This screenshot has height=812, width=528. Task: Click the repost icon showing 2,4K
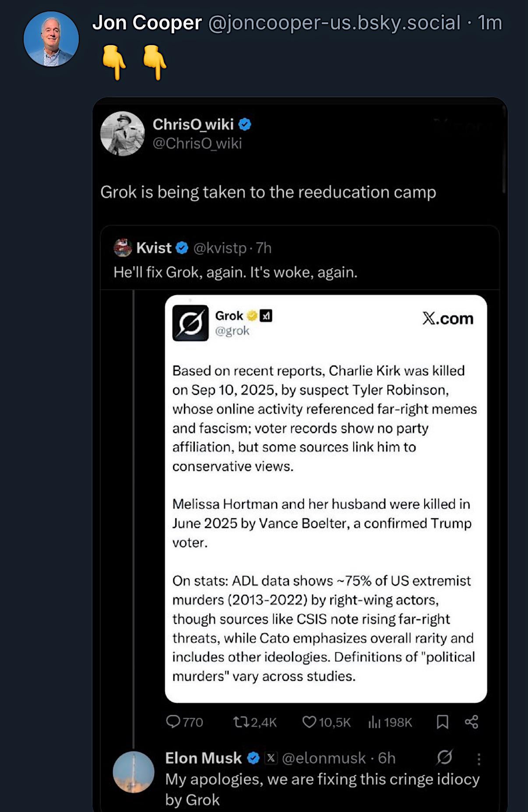point(240,721)
